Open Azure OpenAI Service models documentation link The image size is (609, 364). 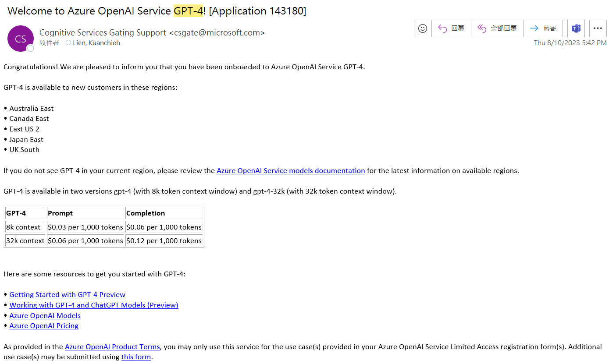point(291,171)
